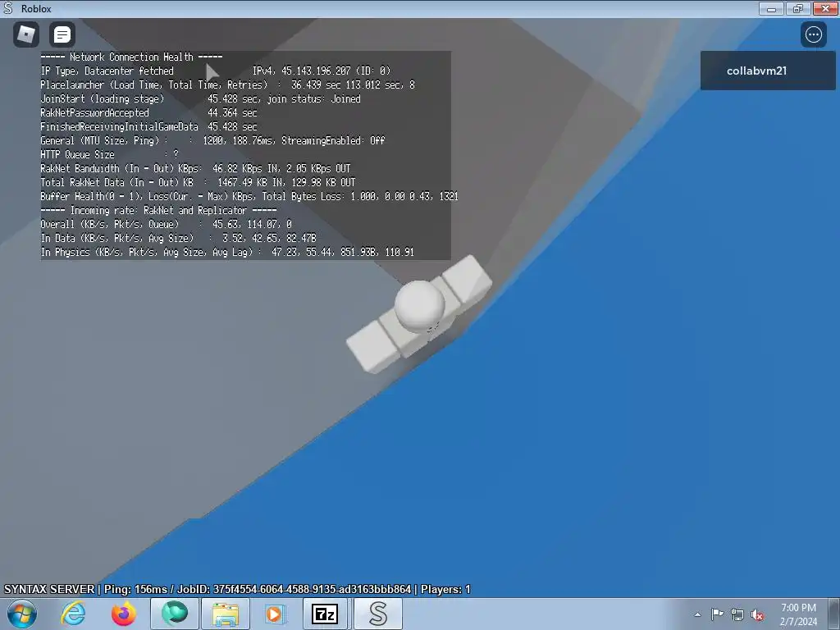Screen dimensions: 840x630
Task: Open the File Explorer folder taskbar icon
Action: tap(226, 614)
